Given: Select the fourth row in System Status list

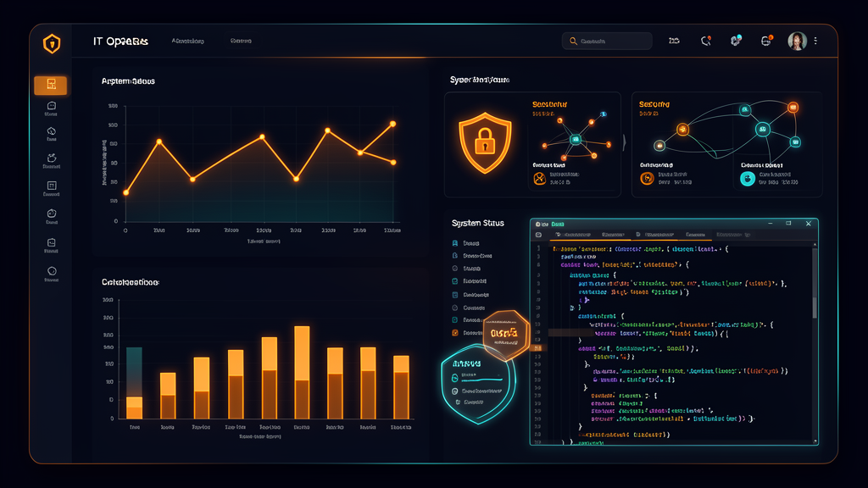Looking at the screenshot, I should pyautogui.click(x=470, y=281).
